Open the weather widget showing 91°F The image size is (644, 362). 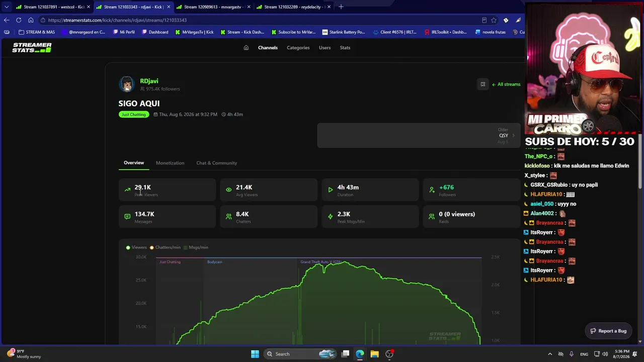click(x=24, y=354)
